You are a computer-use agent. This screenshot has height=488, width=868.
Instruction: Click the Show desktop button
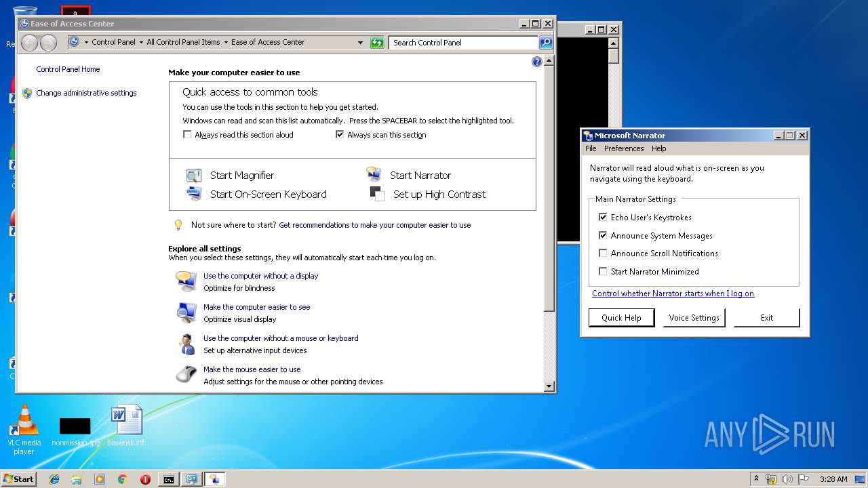(x=861, y=479)
